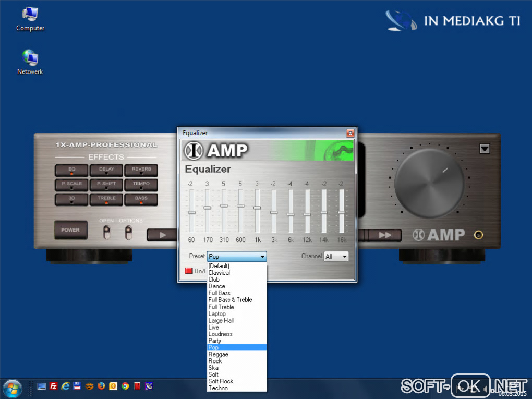Click the play button on the amp
This screenshot has width=532, height=399.
click(163, 235)
